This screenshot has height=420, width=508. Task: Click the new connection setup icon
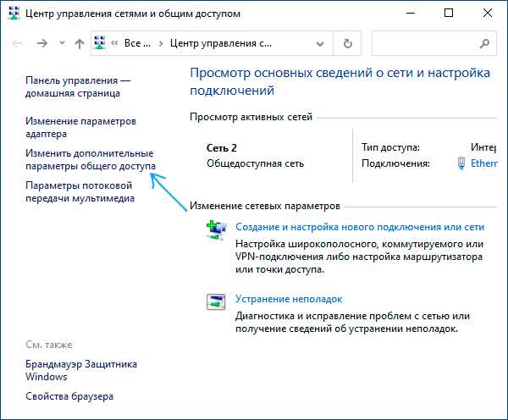pyautogui.click(x=216, y=229)
